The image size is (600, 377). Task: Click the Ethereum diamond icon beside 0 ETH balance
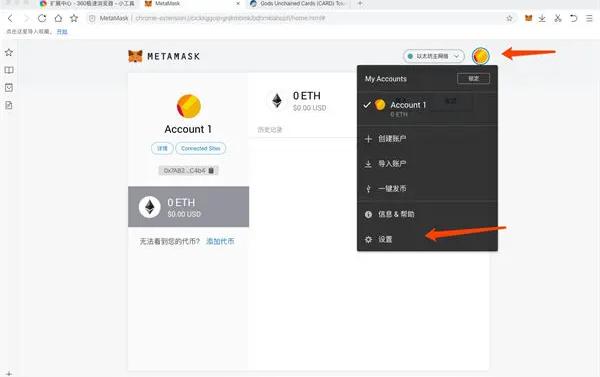pyautogui.click(x=277, y=101)
